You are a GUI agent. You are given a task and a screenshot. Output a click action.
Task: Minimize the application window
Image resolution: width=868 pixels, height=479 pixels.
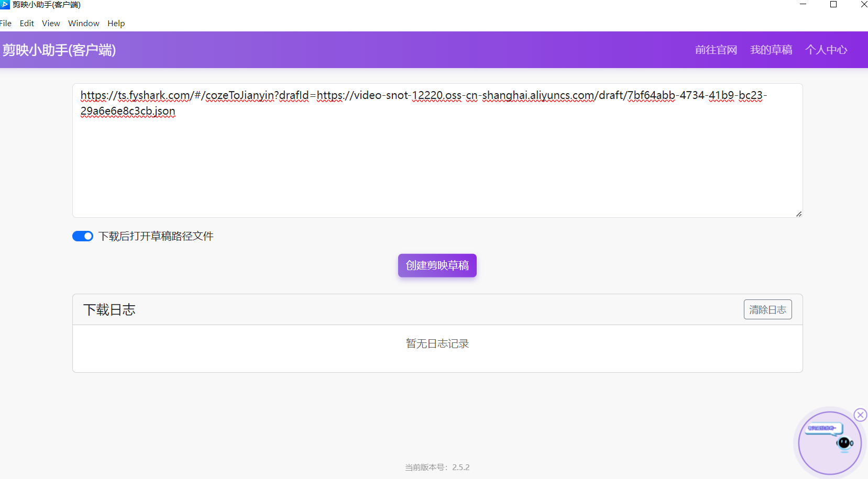[803, 5]
